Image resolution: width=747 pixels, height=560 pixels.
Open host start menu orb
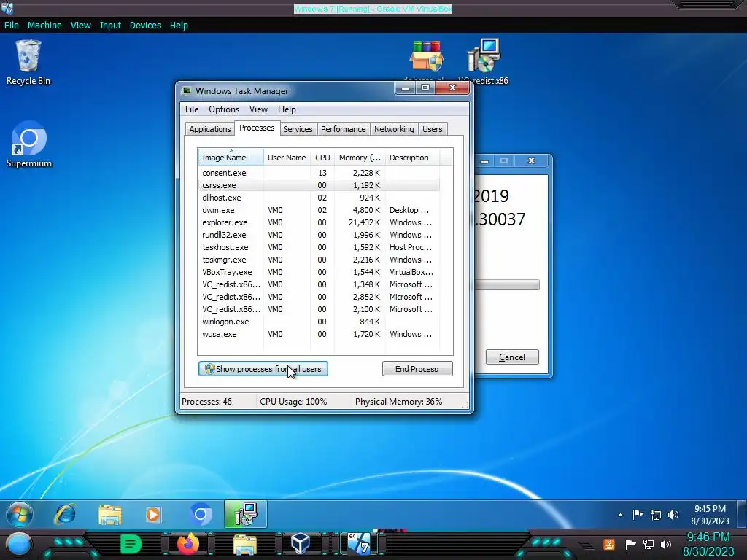pyautogui.click(x=19, y=544)
